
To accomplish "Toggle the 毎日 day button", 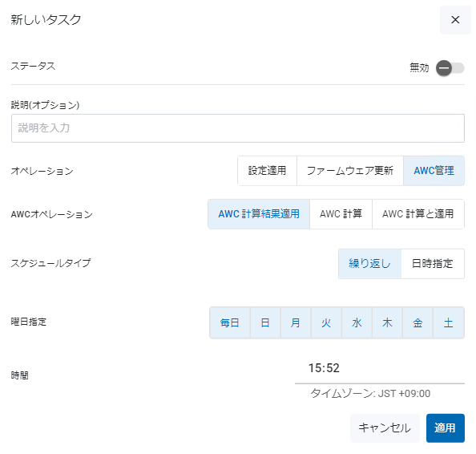I will click(230, 322).
